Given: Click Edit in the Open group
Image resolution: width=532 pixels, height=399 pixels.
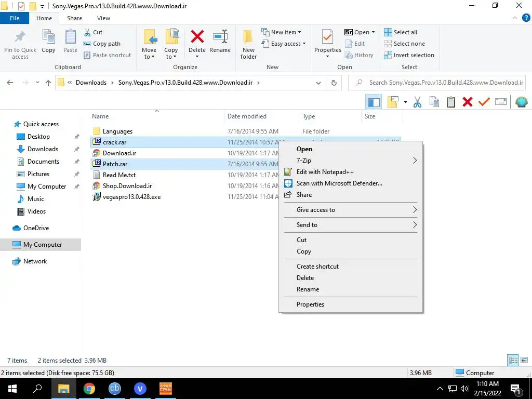Looking at the screenshot, I should pyautogui.click(x=355, y=44).
